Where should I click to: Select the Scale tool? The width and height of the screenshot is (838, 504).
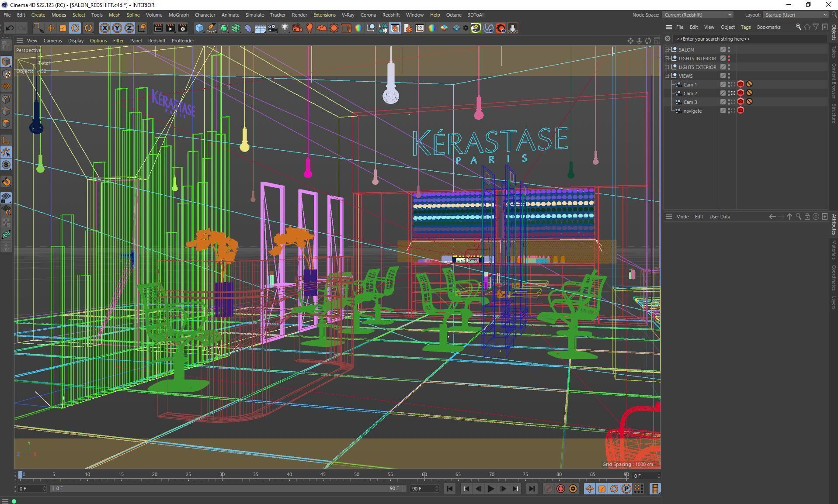pyautogui.click(x=63, y=28)
